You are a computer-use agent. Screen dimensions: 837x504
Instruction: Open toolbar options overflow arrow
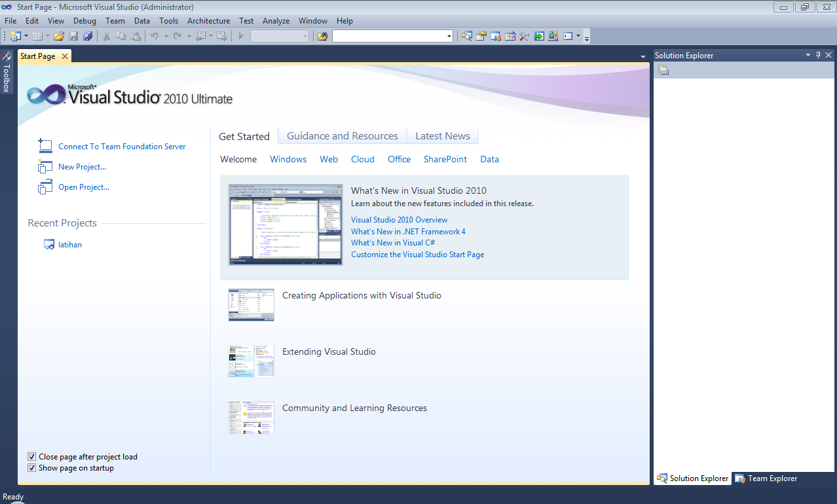point(587,38)
